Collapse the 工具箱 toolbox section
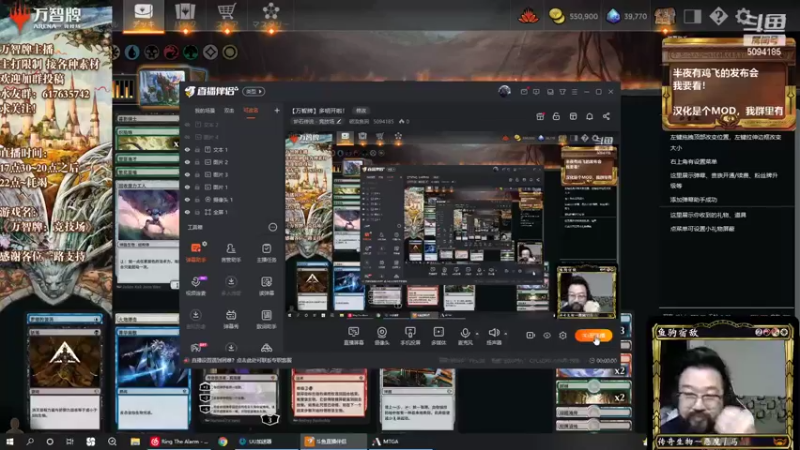This screenshot has width=800, height=450. click(273, 228)
